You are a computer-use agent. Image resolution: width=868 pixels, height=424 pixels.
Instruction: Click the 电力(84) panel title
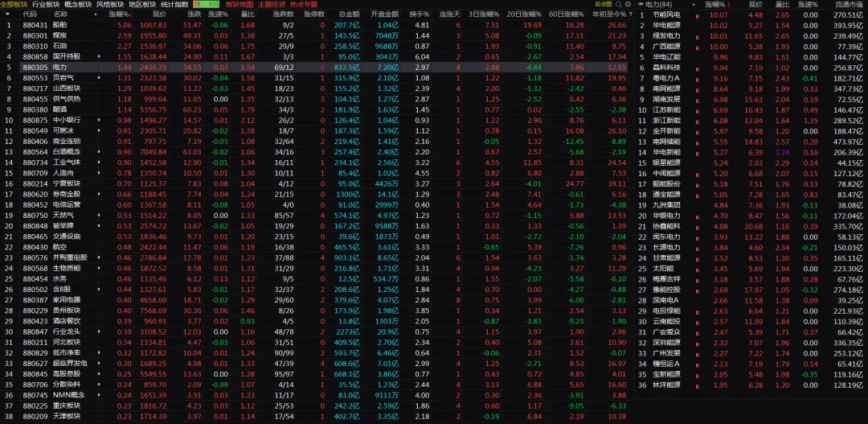tap(661, 5)
